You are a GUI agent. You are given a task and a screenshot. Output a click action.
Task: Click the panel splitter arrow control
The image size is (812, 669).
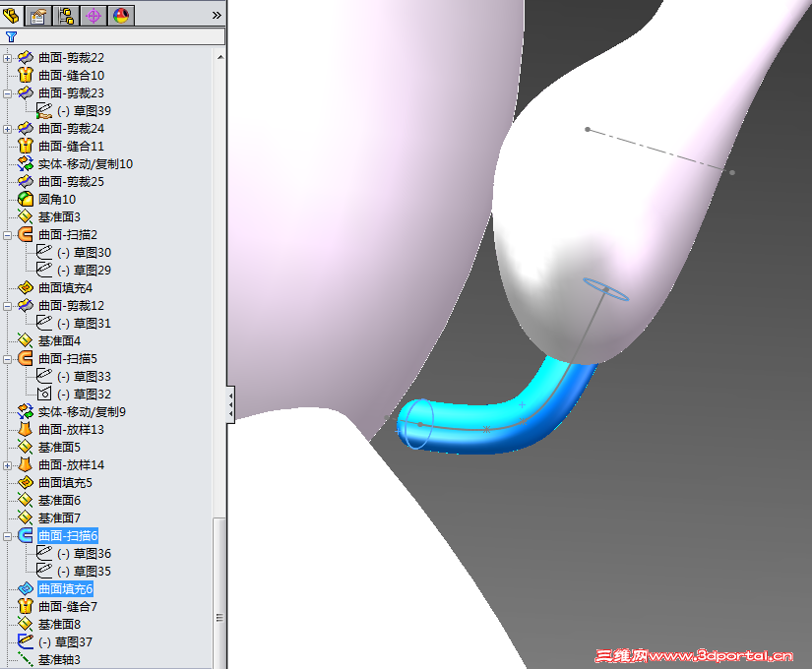(x=231, y=405)
